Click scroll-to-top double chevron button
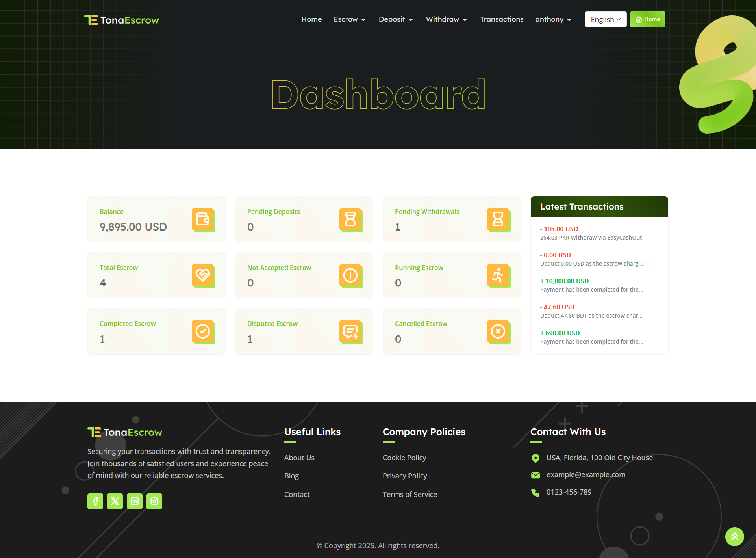The height and width of the screenshot is (558, 756). point(734,536)
